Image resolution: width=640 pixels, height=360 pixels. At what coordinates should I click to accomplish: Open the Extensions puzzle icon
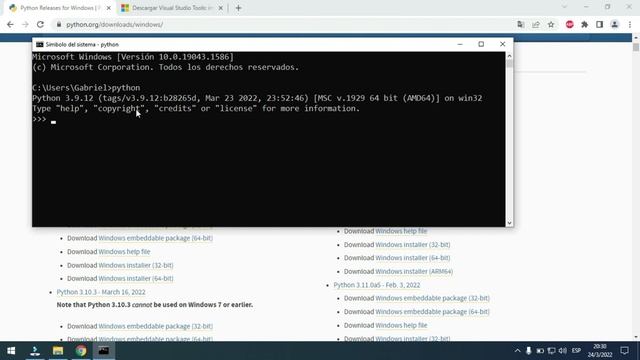[584, 24]
